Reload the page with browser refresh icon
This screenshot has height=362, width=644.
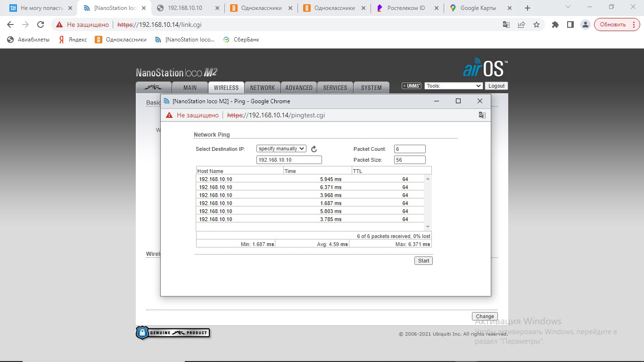[41, 25]
